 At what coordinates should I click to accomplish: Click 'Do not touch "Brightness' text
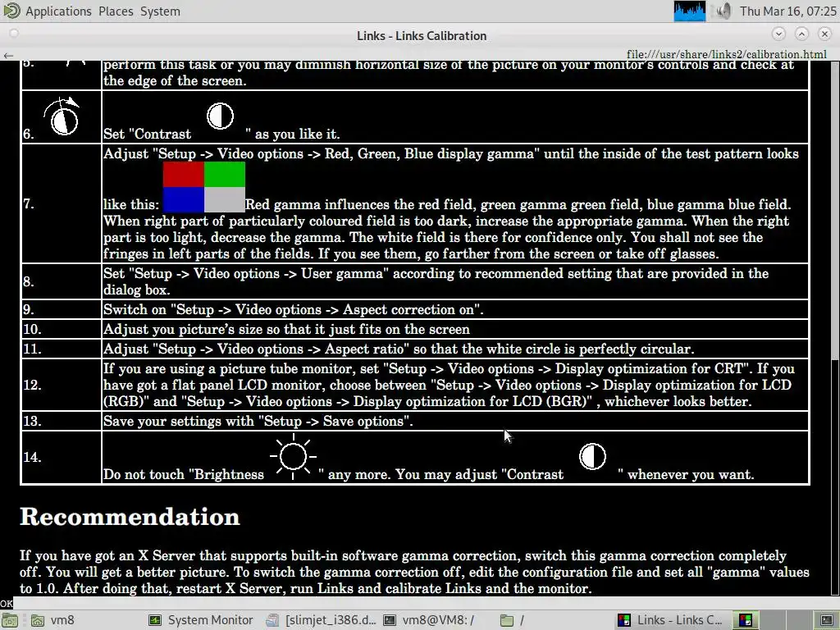(183, 475)
